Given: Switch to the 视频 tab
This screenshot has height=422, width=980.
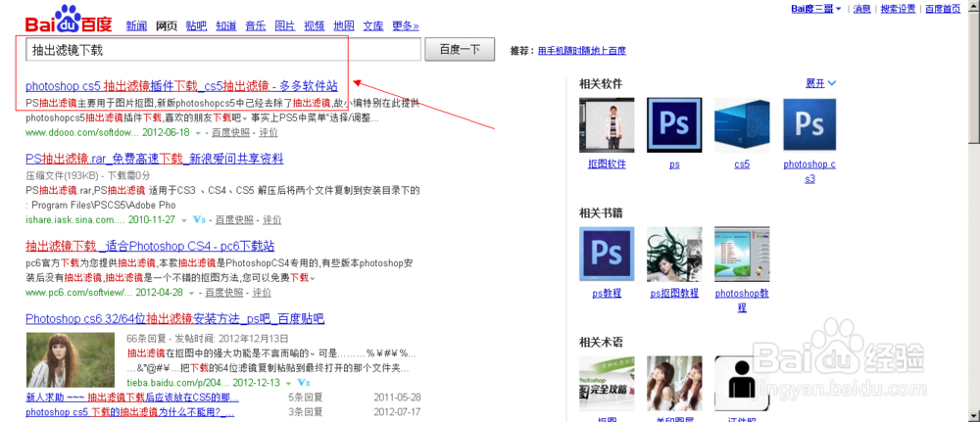Looking at the screenshot, I should [315, 26].
